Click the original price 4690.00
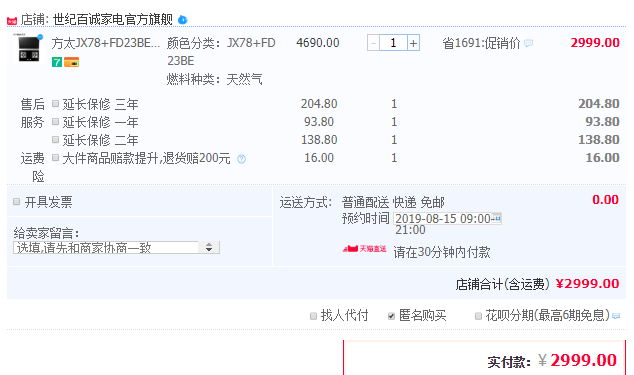This screenshot has width=634, height=375. tap(318, 43)
